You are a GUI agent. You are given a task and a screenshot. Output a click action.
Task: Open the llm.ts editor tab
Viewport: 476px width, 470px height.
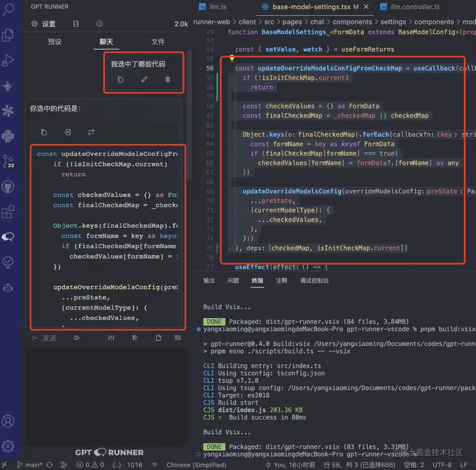click(x=213, y=7)
